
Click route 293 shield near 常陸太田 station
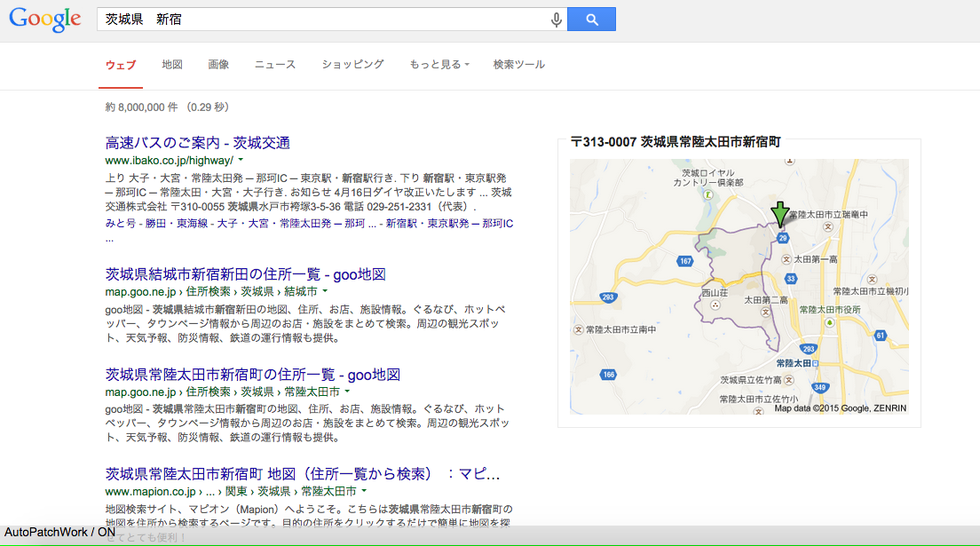pyautogui.click(x=808, y=349)
